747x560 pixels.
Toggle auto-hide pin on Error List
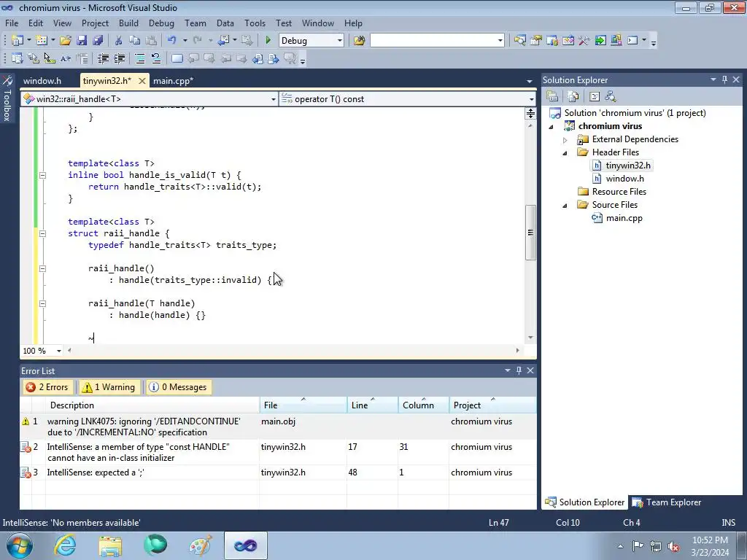[519, 370]
